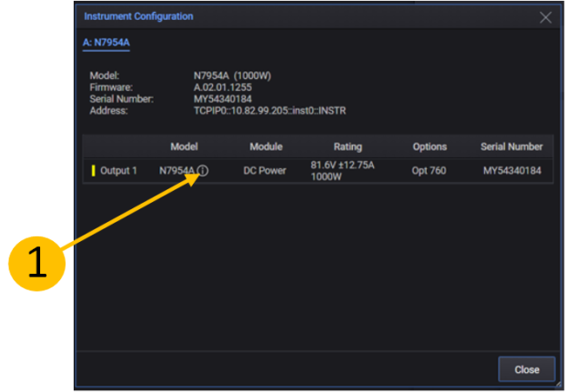Select the A: N7954A tab
This screenshot has width=566, height=392.
[106, 43]
